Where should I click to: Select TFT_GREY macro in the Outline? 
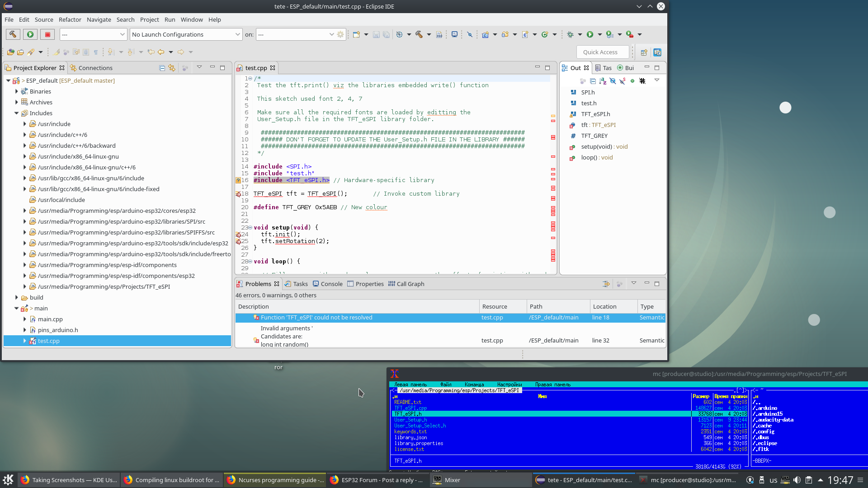coord(594,136)
